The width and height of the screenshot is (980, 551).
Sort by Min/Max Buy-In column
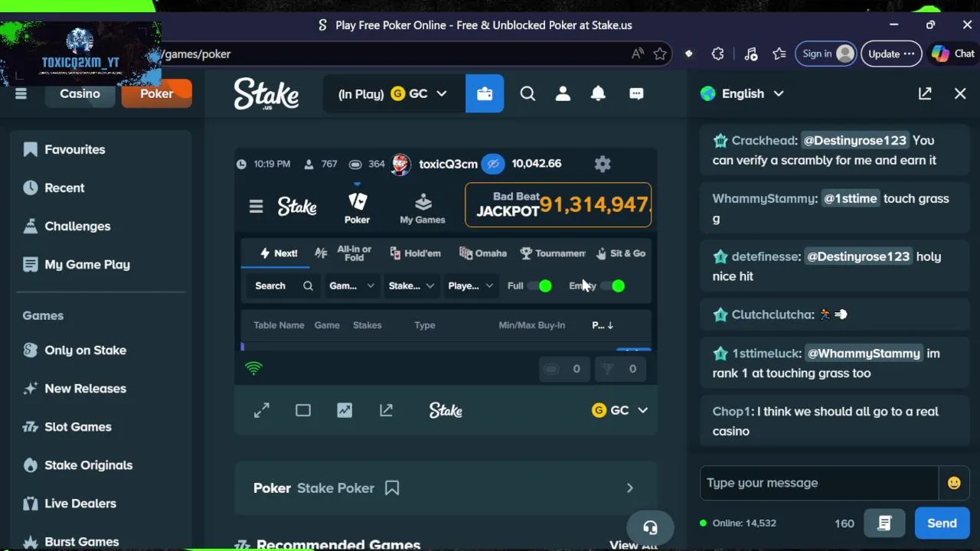coord(531,325)
